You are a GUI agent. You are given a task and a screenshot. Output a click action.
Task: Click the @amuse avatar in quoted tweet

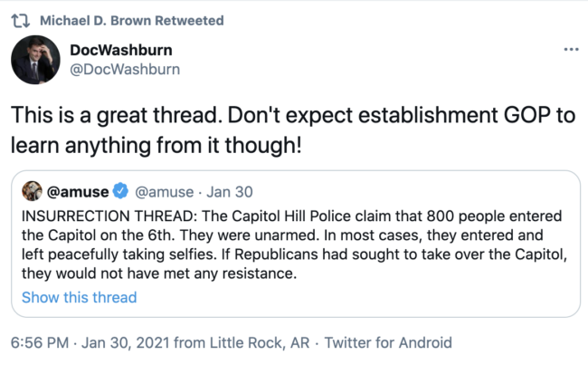tap(32, 191)
